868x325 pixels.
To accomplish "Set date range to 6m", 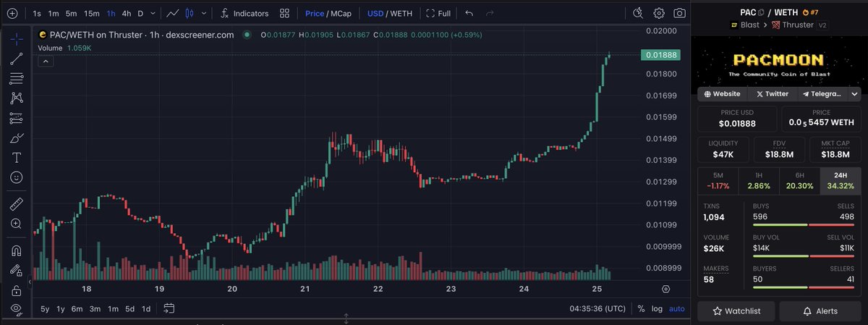I will (77, 309).
